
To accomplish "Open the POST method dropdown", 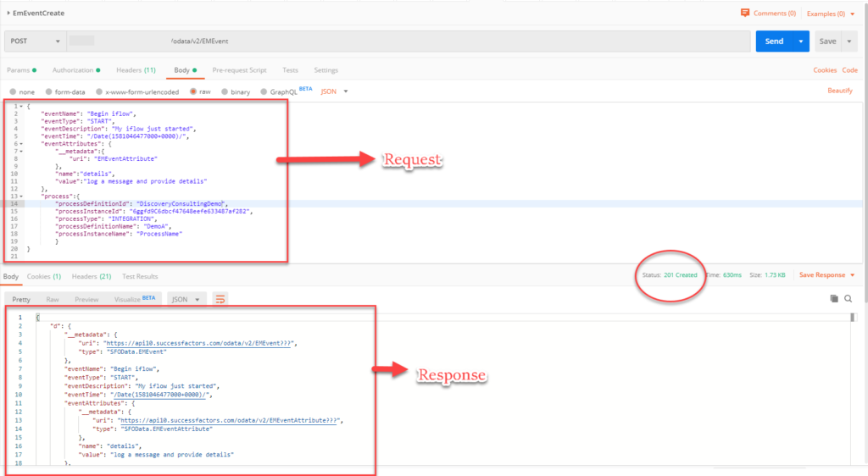I will coord(36,42).
